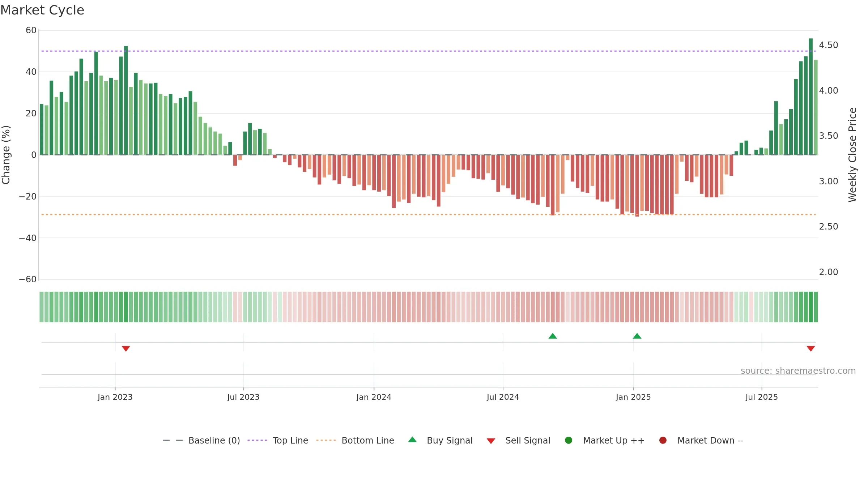This screenshot has height=488, width=868.
Task: Select the buy signal marker at Jan 2025
Action: 637,336
